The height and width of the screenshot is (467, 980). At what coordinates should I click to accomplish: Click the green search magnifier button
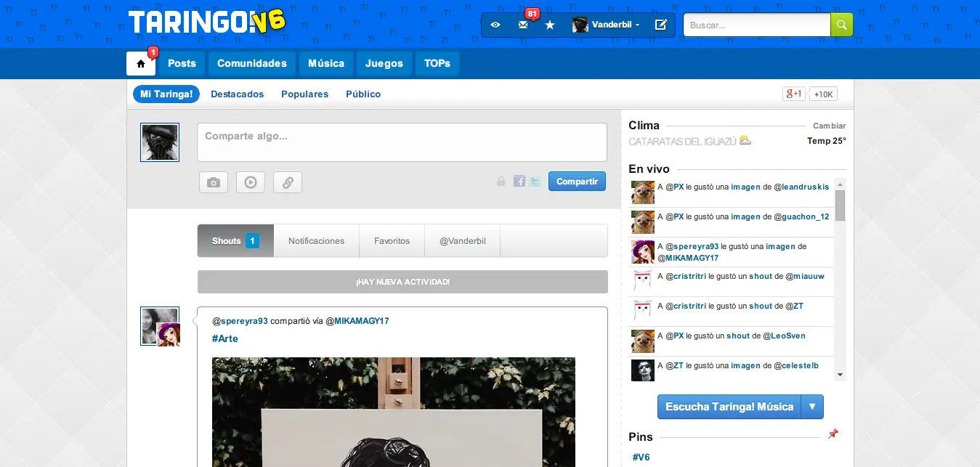[x=841, y=25]
